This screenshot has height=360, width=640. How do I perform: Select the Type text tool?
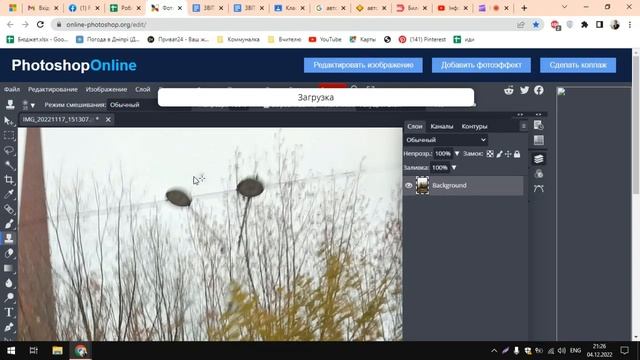(x=9, y=312)
